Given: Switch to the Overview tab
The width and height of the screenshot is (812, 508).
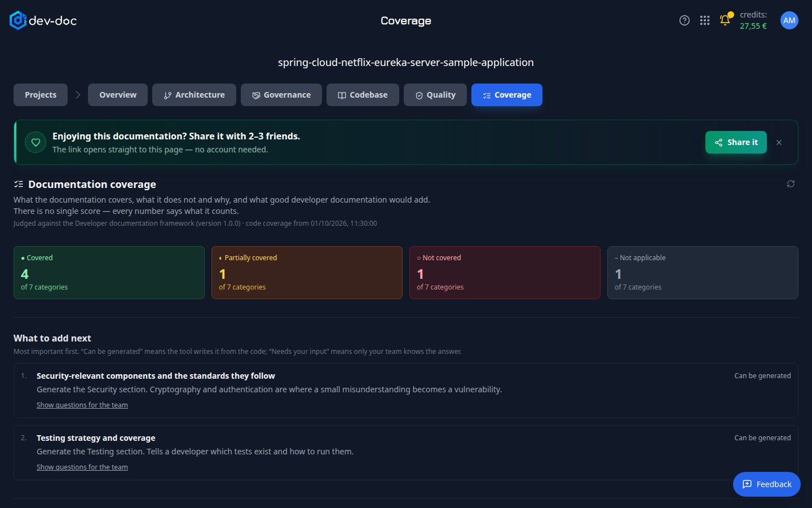Looking at the screenshot, I should [118, 95].
